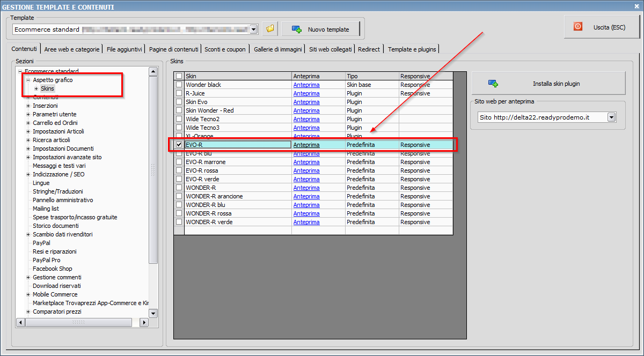Select the Wide Tecno2 skin checkbox

(179, 119)
